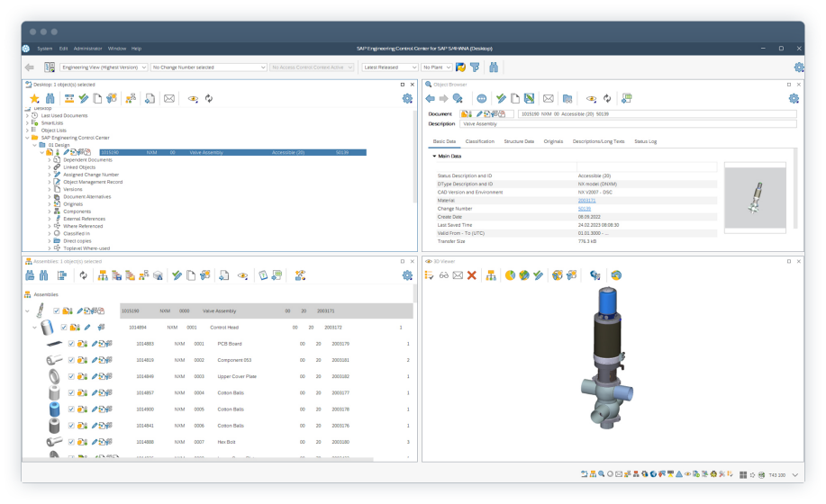Collapse the 01 Design folder
Image resolution: width=826 pixels, height=504 pixels.
pyautogui.click(x=35, y=145)
